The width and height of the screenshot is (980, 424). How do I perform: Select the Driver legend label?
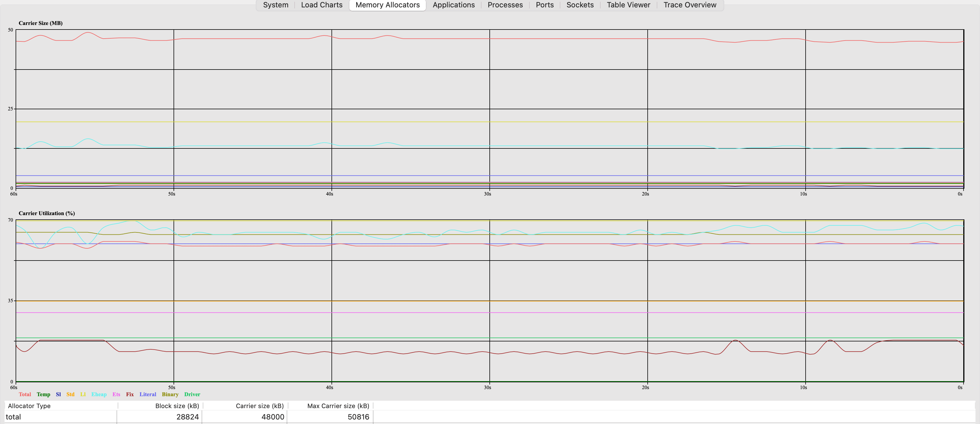click(192, 394)
